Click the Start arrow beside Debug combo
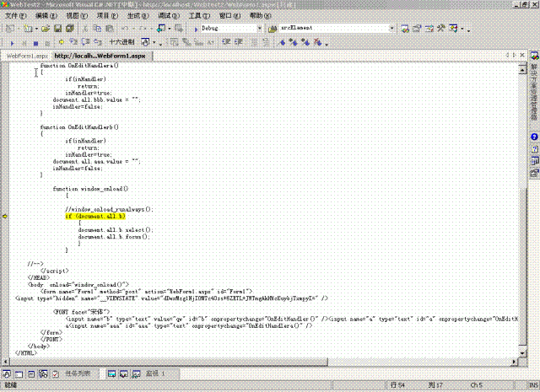The height and width of the screenshot is (392, 540). tap(196, 29)
